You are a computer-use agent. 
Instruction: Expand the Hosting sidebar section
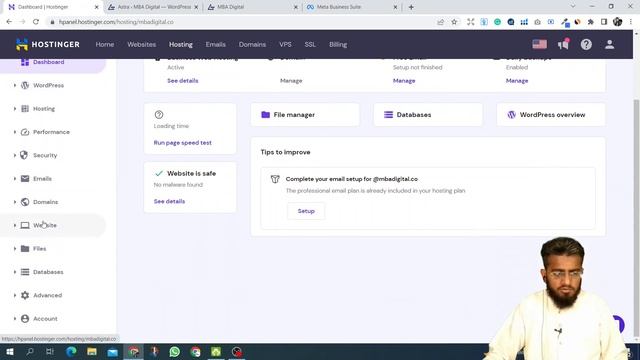(15, 109)
